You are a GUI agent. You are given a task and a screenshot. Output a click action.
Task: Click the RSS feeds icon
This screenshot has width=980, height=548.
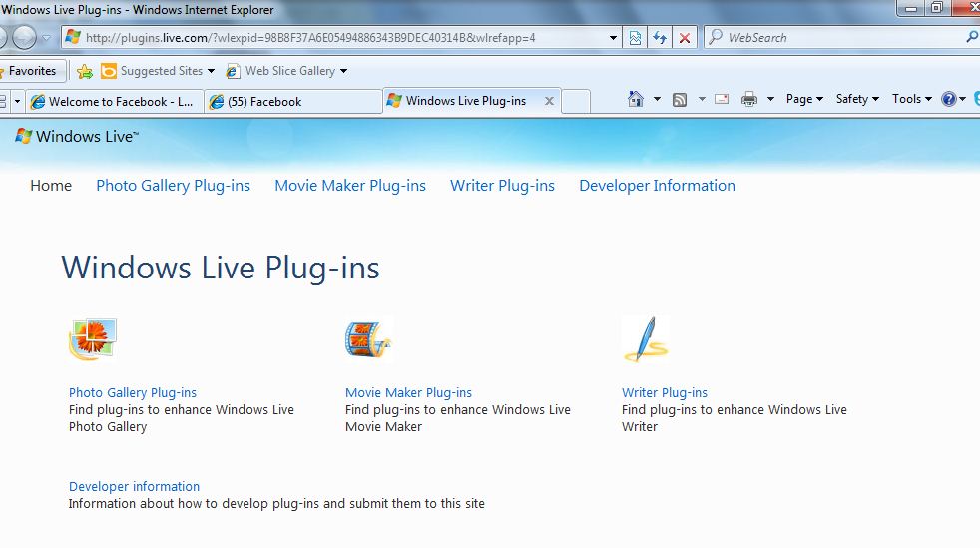pyautogui.click(x=680, y=100)
